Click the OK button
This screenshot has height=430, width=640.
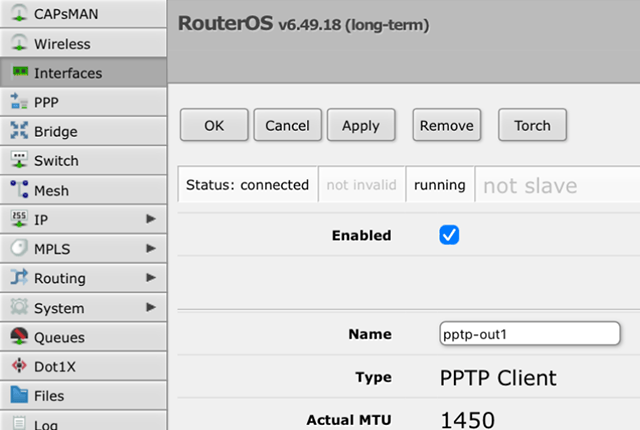214,125
